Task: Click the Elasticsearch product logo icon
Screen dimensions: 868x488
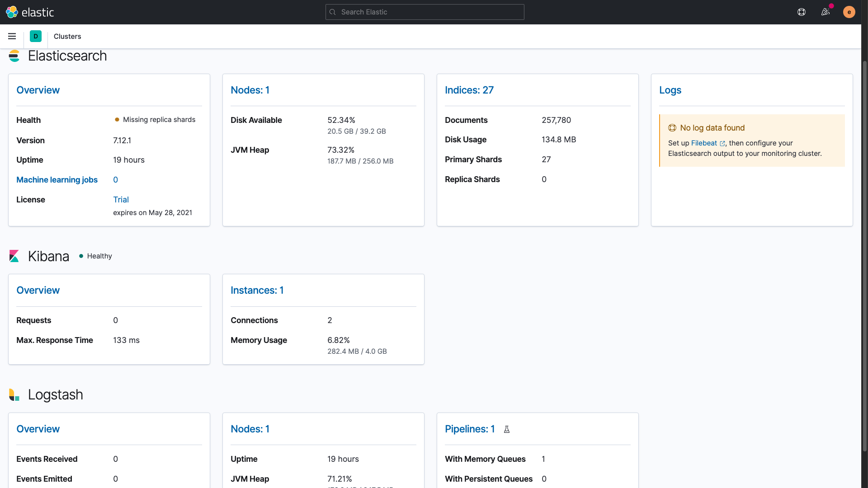Action: point(14,56)
